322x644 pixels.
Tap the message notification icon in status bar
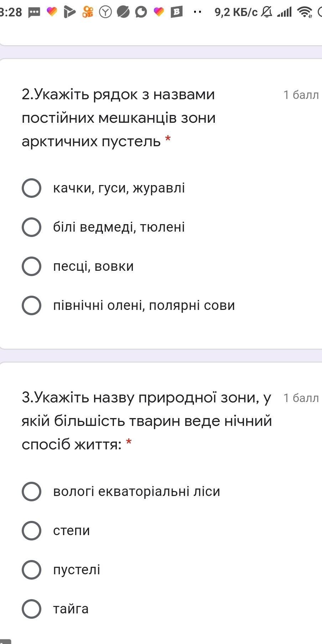tap(34, 12)
